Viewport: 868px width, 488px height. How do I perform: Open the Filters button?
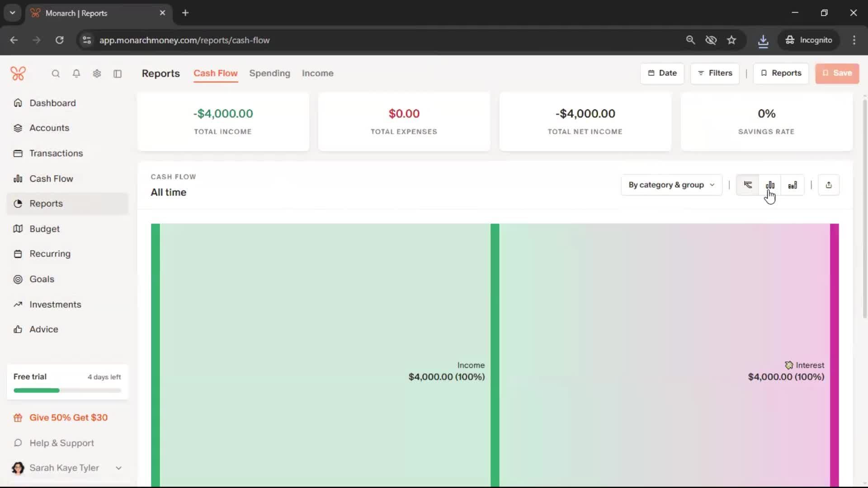pyautogui.click(x=715, y=73)
